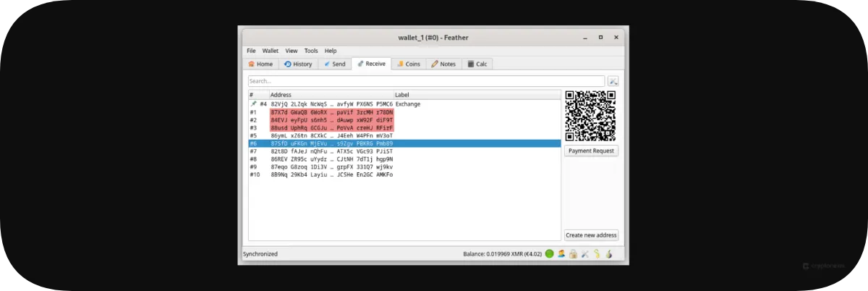868x291 pixels.
Task: Click the Tor onion status icon
Action: pyautogui.click(x=609, y=254)
